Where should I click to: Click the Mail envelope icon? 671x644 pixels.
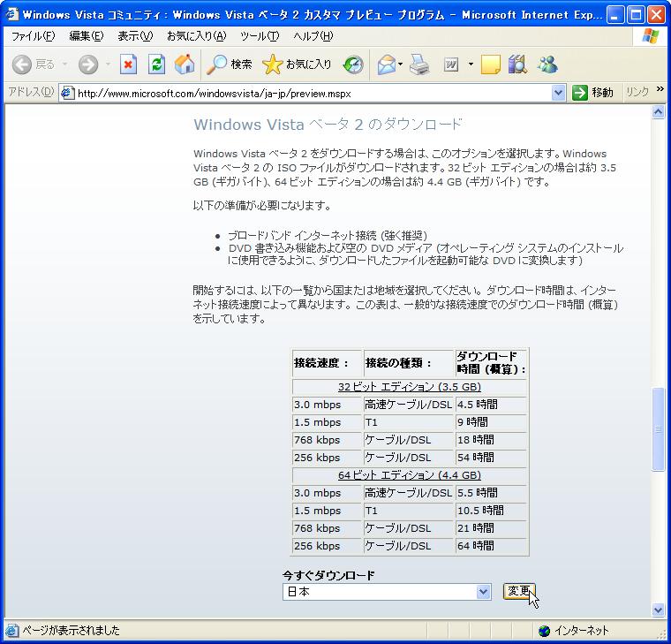coord(387,64)
